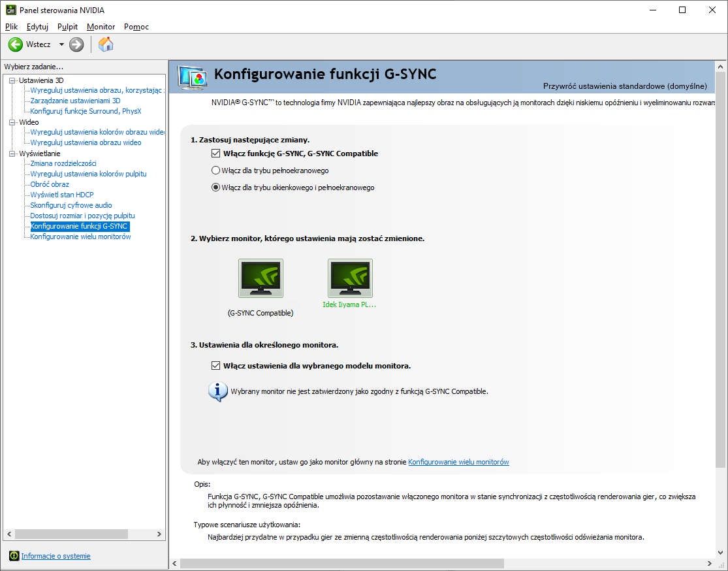This screenshot has width=728, height=571.
Task: Click main panel scroll right arrow
Action: pos(710,564)
